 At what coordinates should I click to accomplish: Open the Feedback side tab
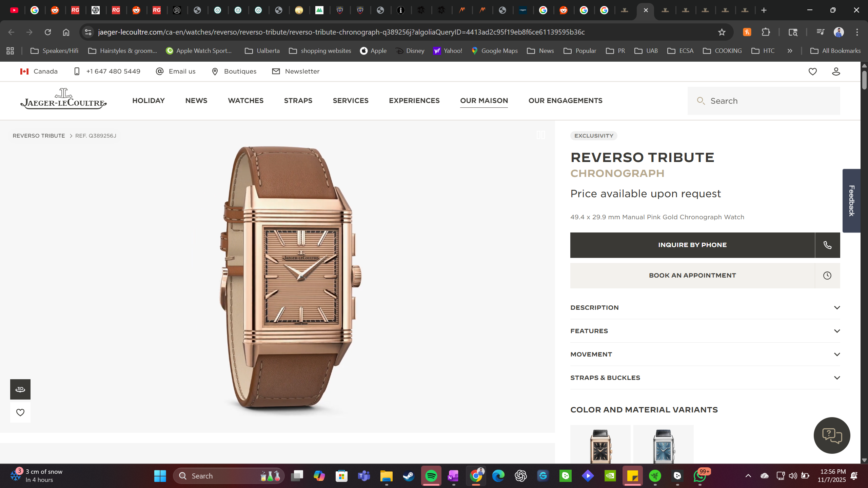pos(851,201)
